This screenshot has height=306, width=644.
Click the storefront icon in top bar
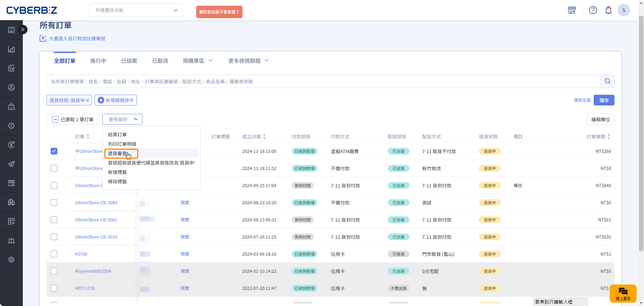click(572, 10)
